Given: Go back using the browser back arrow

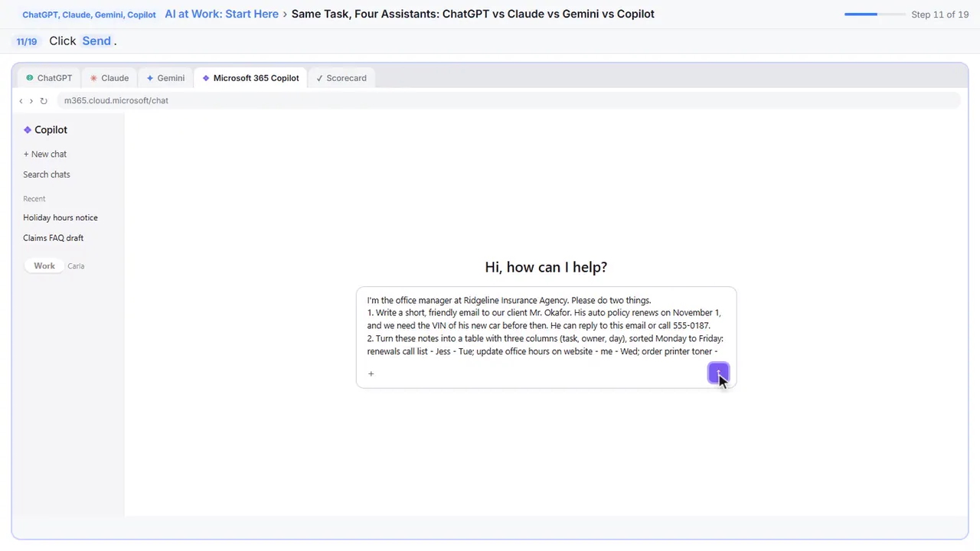Looking at the screenshot, I should coord(21,101).
